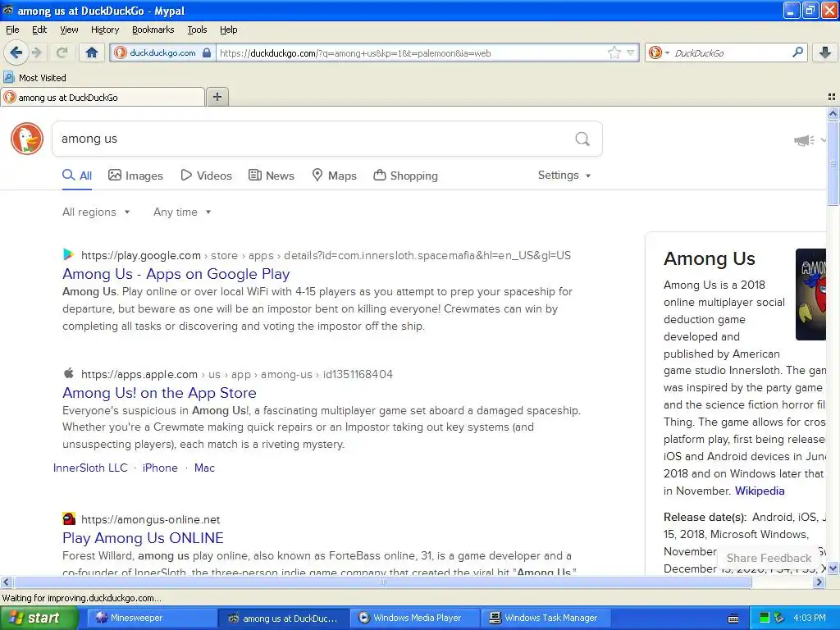Open the Edit menu

click(x=39, y=30)
